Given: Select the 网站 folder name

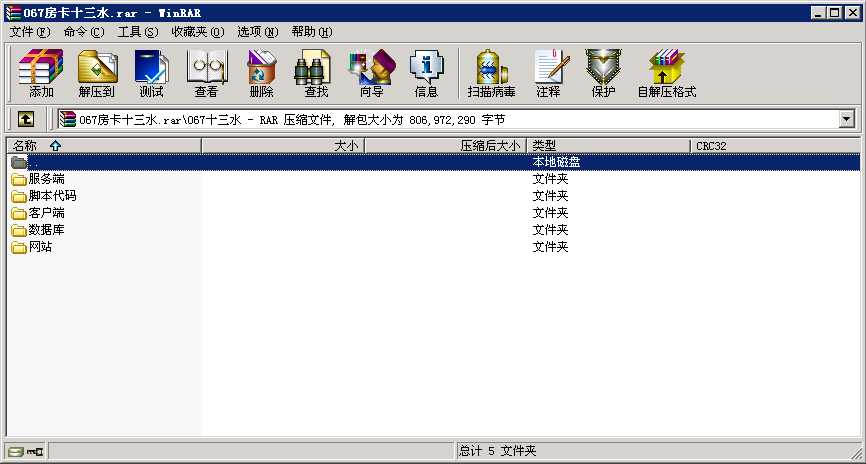Looking at the screenshot, I should (40, 247).
